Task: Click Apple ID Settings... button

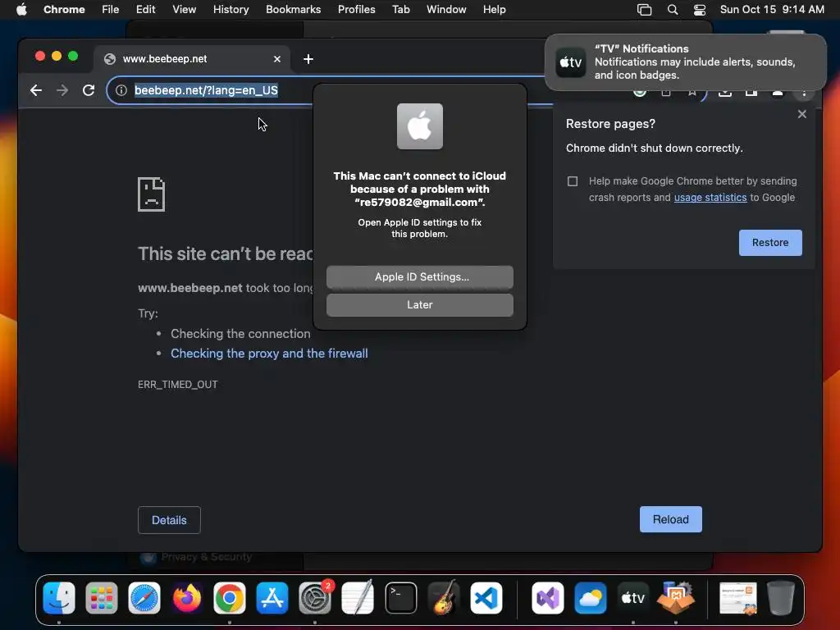Action: (419, 277)
